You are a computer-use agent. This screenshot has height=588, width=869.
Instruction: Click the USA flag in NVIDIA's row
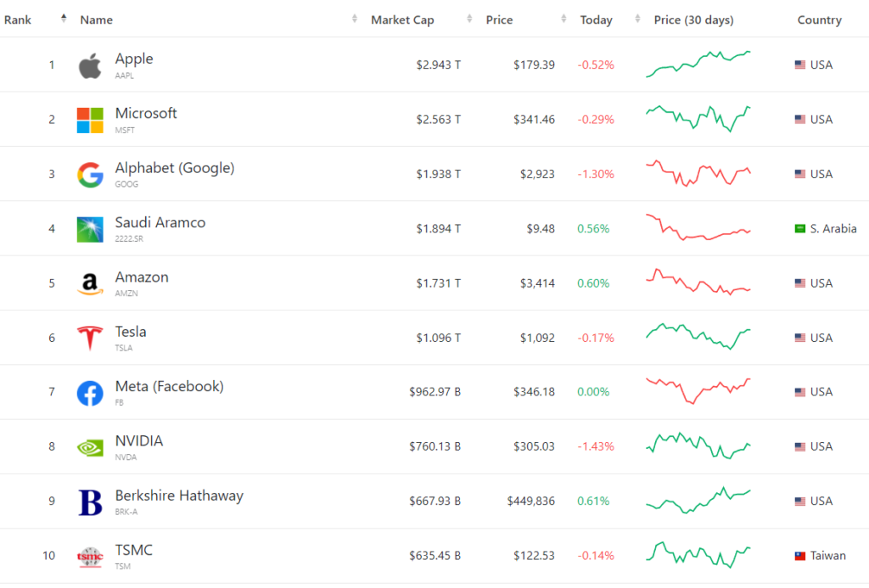(x=799, y=446)
